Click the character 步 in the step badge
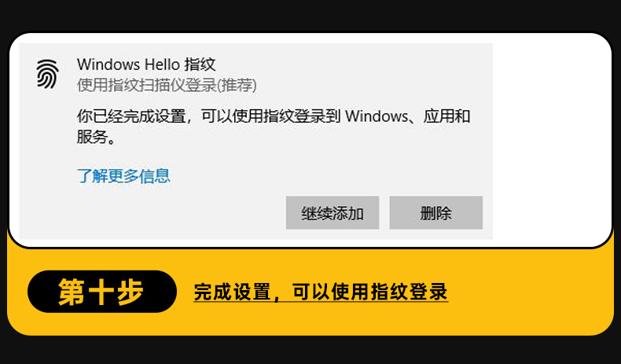The image size is (621, 364). pos(130,292)
